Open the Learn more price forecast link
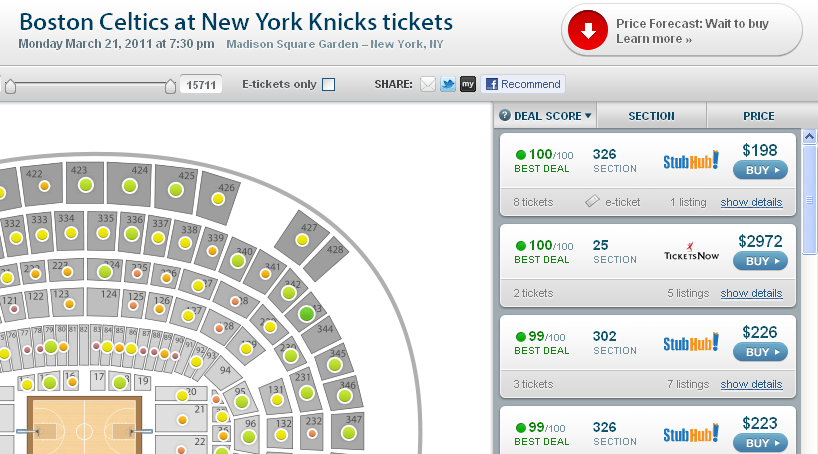 [x=654, y=39]
